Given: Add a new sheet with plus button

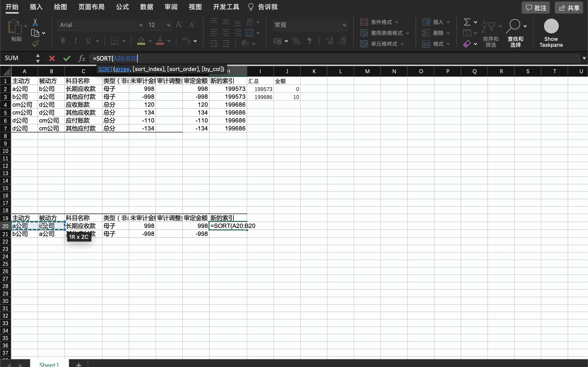Looking at the screenshot, I should 79,364.
